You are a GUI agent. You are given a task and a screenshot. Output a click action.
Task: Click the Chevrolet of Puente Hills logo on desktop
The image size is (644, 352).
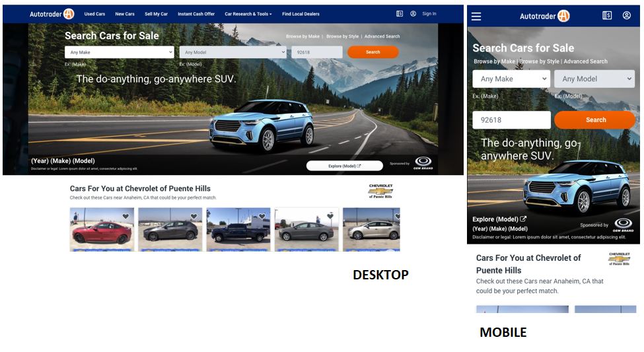tap(380, 192)
